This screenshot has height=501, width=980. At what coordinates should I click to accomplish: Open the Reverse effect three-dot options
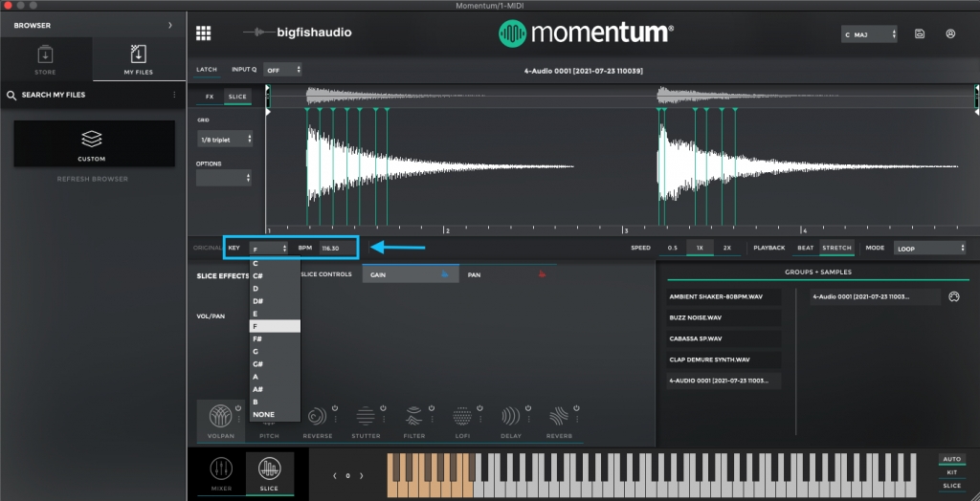(x=335, y=419)
